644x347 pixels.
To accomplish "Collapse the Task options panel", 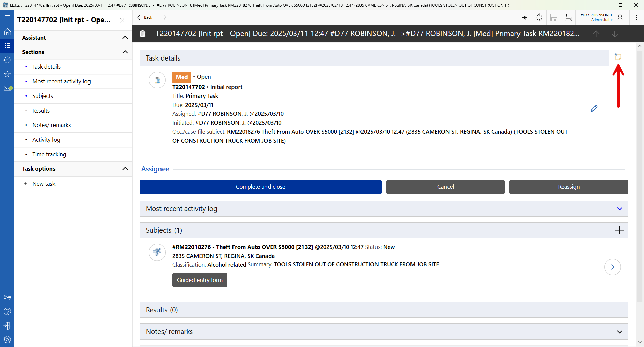I will point(125,169).
